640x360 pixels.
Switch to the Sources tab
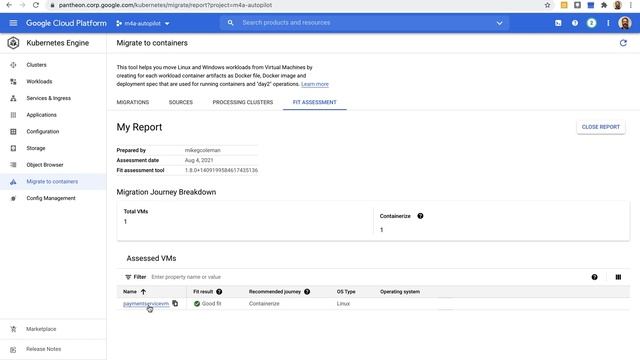click(x=180, y=102)
